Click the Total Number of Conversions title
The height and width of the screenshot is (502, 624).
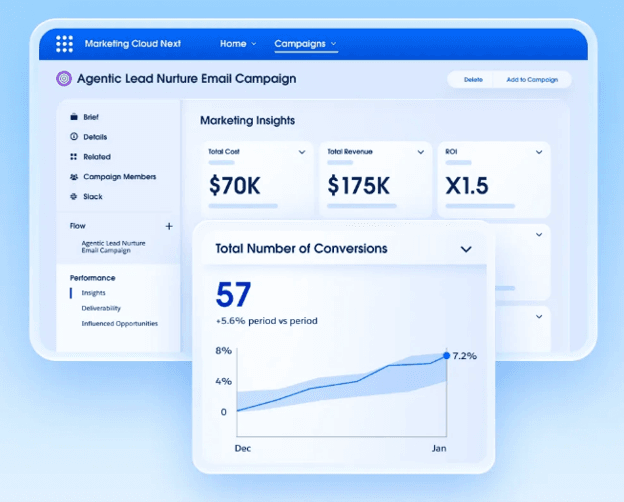[x=301, y=249]
